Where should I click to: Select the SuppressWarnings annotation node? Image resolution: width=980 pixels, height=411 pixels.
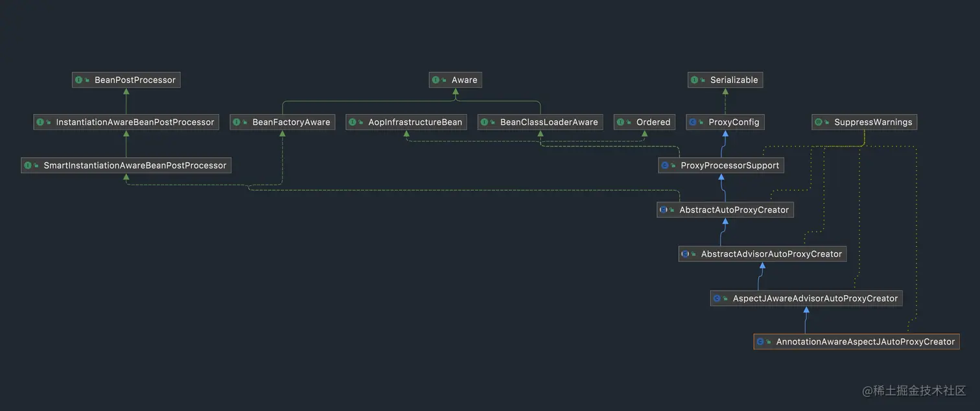[x=864, y=122]
